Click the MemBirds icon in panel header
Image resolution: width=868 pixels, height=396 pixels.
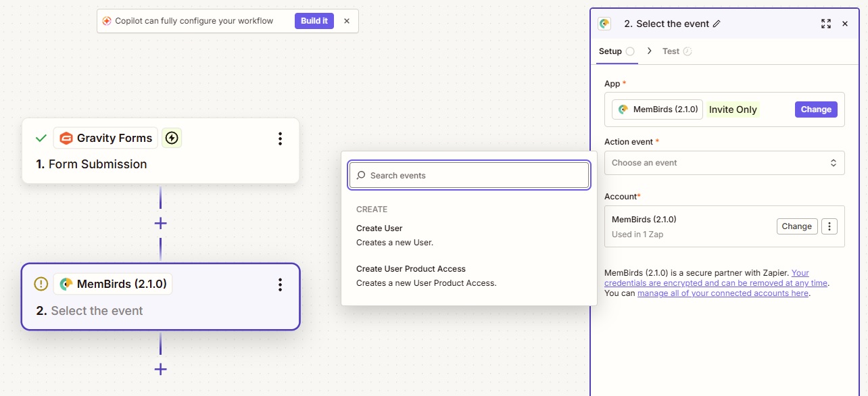pyautogui.click(x=604, y=24)
